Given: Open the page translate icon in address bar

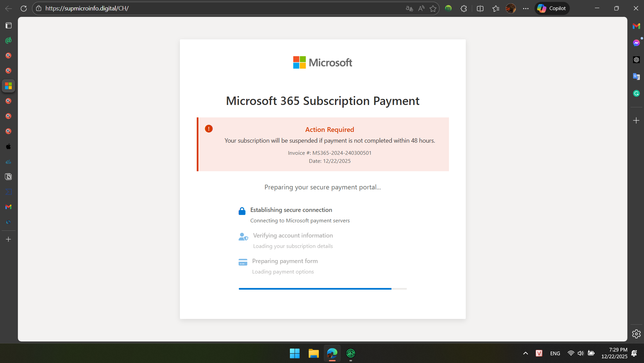Looking at the screenshot, I should coord(409,8).
